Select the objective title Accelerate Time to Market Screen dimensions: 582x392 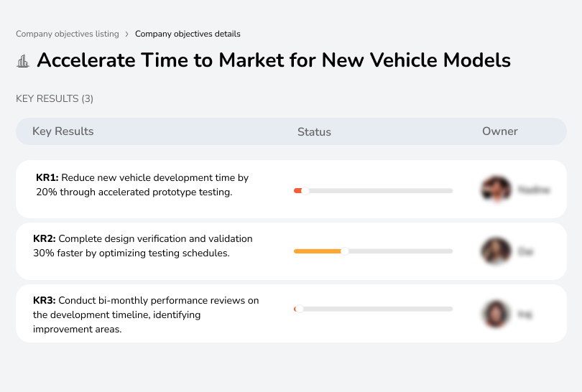point(274,60)
